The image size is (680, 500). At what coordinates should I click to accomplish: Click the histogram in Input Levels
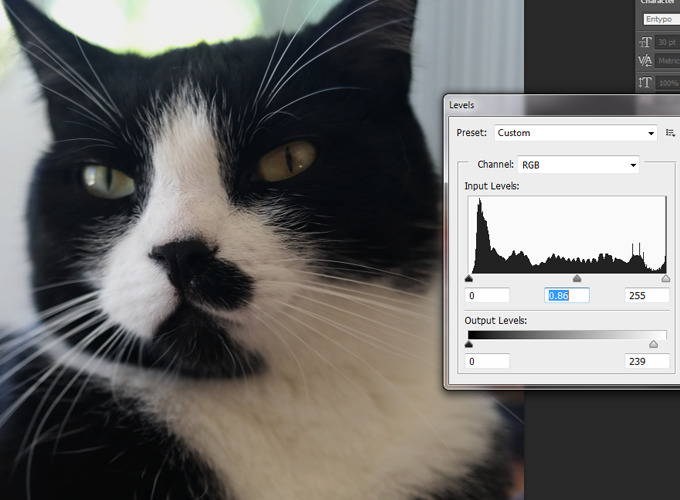(567, 235)
